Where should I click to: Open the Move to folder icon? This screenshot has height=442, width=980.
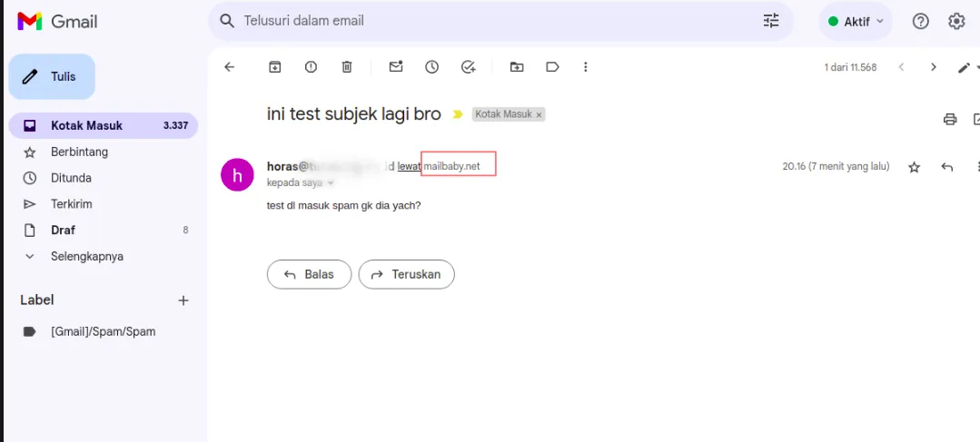[x=517, y=67]
